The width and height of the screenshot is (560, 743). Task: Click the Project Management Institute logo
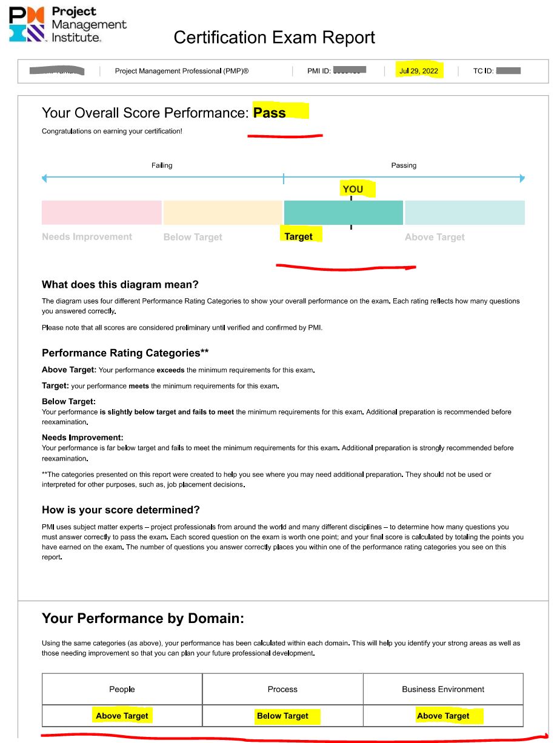67,24
